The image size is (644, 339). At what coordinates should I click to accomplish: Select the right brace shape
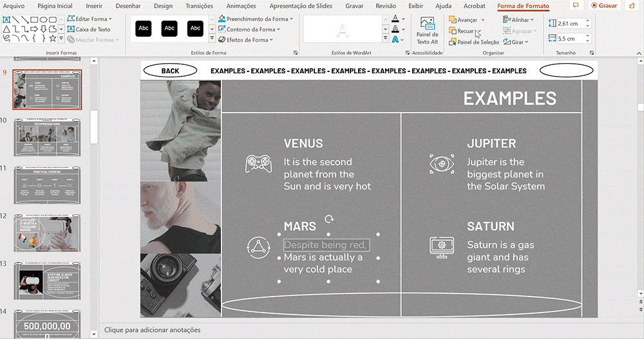[44, 39]
